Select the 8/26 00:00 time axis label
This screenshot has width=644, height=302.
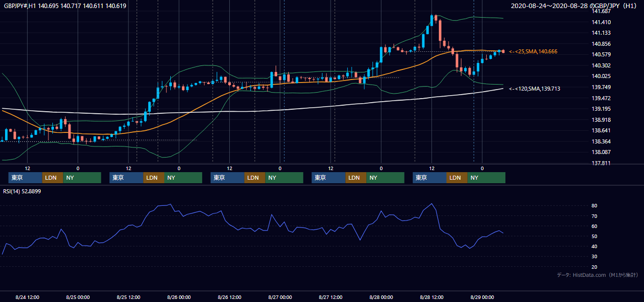click(179, 297)
